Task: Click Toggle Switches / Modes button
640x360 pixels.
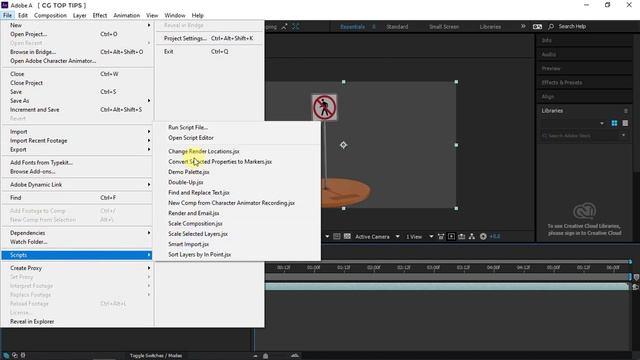Action: point(156,356)
